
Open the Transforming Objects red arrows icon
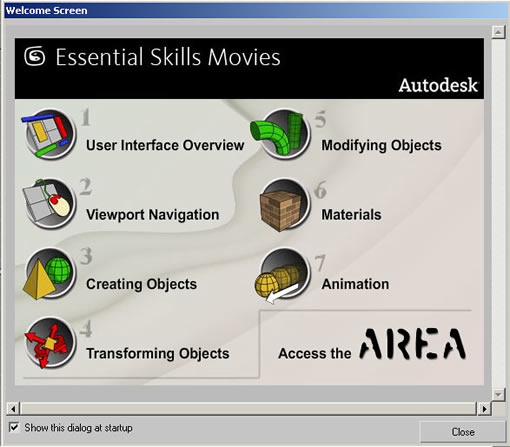pyautogui.click(x=49, y=343)
